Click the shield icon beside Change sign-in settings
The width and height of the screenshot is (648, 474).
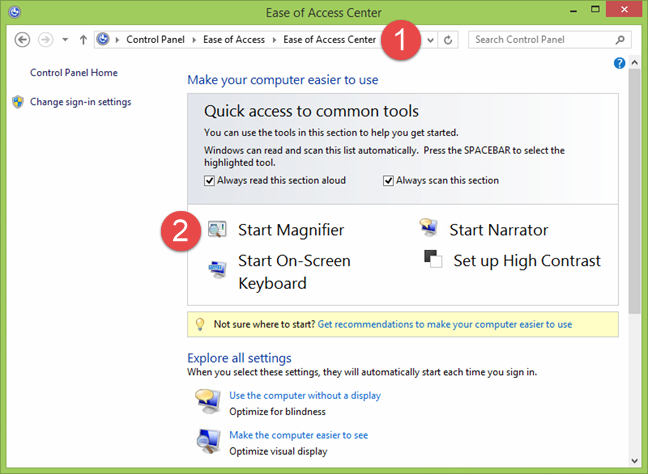tap(18, 102)
